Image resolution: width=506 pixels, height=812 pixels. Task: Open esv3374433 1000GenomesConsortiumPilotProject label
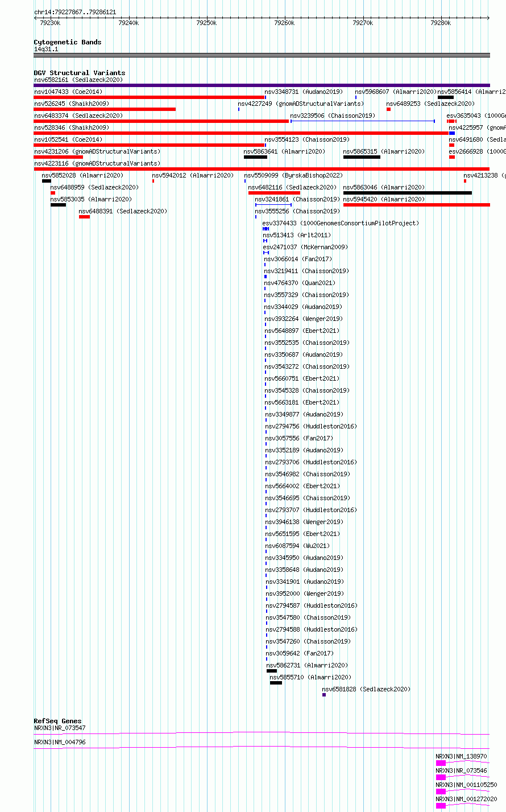coord(341,224)
